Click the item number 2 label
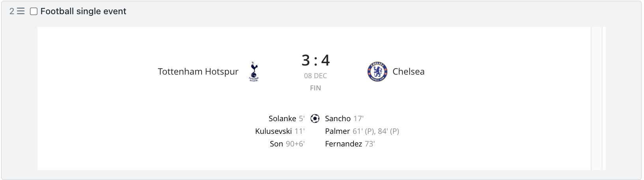Screen dimensions: 644x180 12,11
